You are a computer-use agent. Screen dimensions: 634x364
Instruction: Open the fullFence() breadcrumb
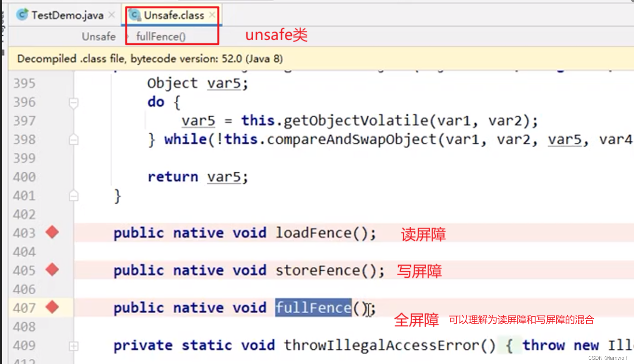click(161, 37)
